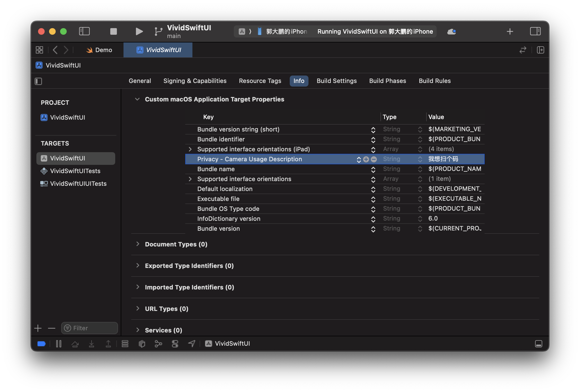Open the Build Settings tab

point(337,81)
